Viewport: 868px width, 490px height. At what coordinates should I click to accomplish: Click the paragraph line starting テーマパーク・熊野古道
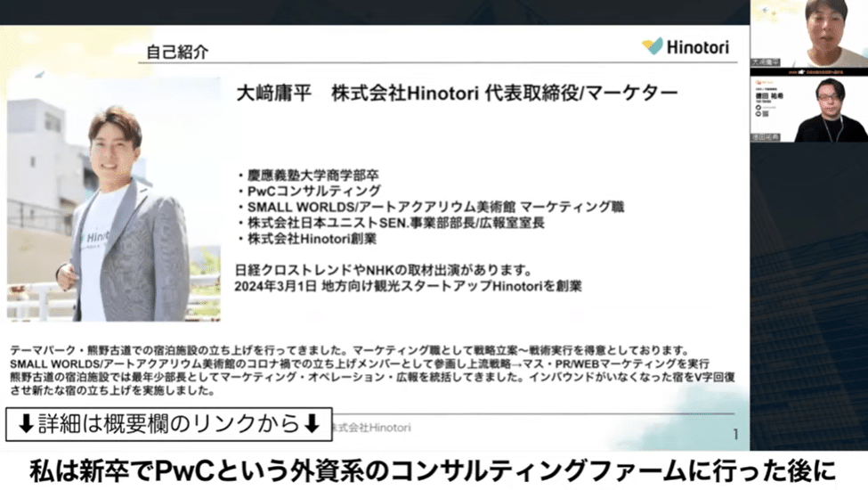click(350, 350)
